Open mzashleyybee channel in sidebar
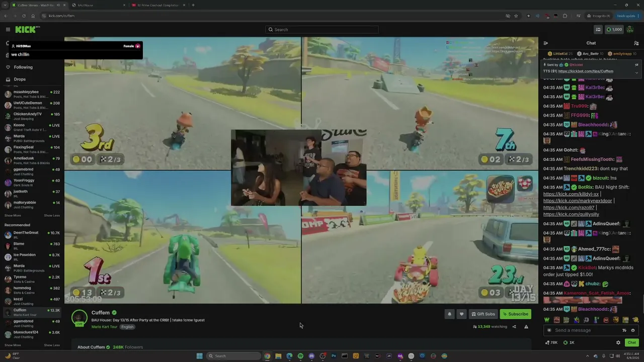 [32, 94]
